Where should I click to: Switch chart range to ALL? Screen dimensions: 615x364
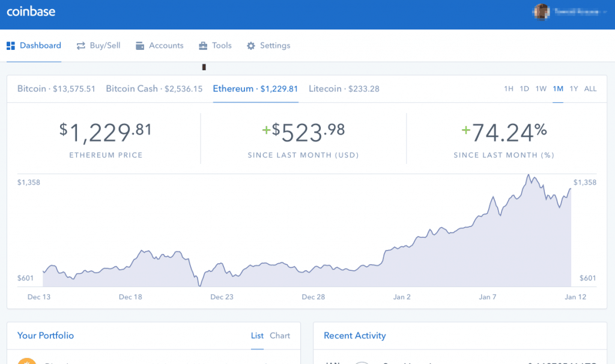point(590,89)
